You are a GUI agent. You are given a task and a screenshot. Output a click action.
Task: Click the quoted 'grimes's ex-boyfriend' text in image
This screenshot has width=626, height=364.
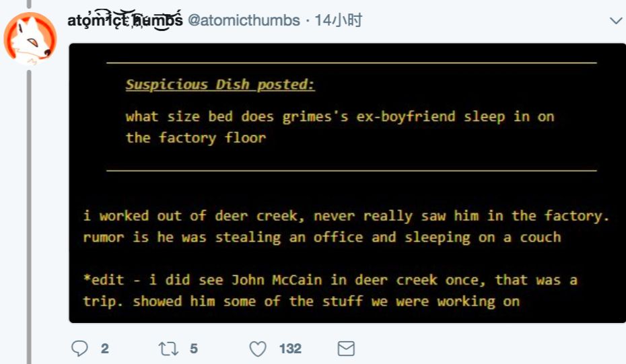pyautogui.click(x=368, y=116)
